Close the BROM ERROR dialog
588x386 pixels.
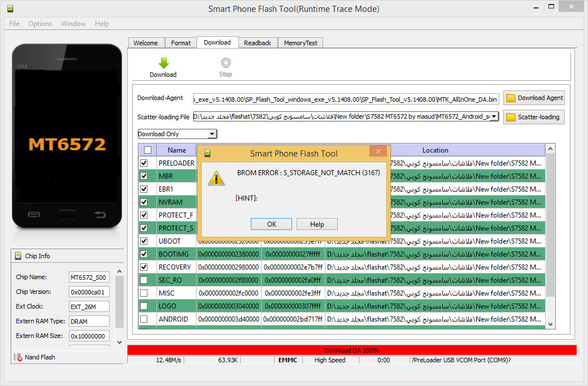point(378,151)
